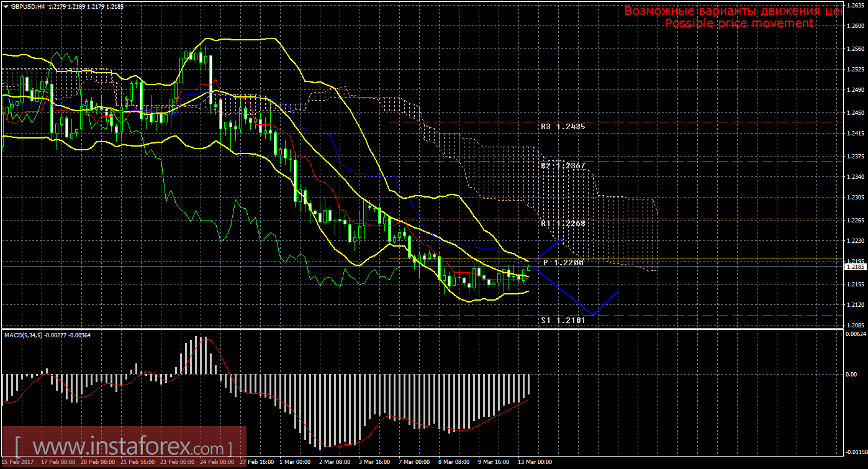
Task: Click the P 1.2200 pivot label
Action: point(563,263)
